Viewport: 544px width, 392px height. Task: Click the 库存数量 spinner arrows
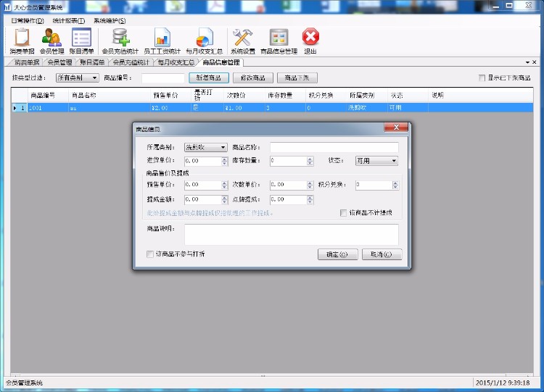[310, 161]
